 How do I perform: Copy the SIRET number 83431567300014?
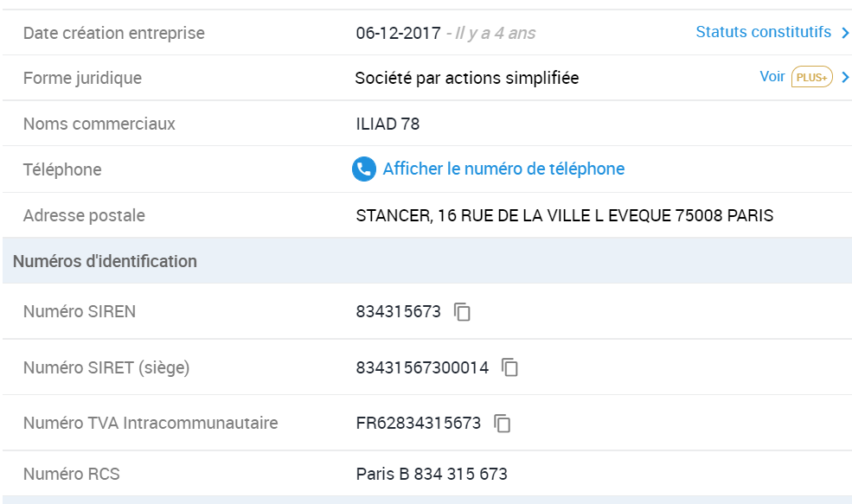(509, 367)
